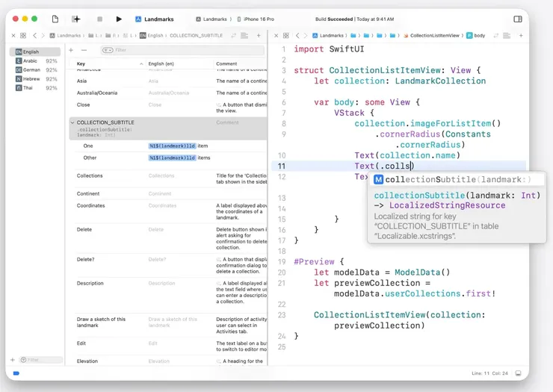
Task: Click Comment placeholder for COLLECTION_SUBTITLE
Action: [227, 122]
